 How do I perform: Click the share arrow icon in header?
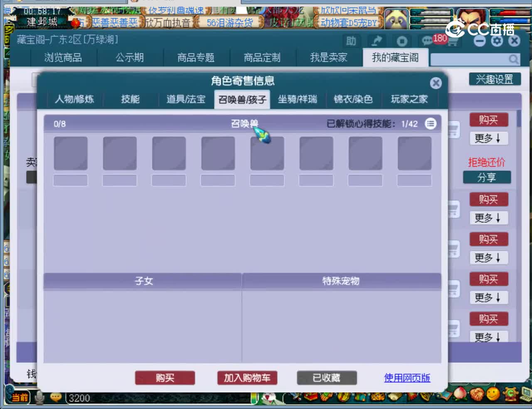tap(377, 41)
